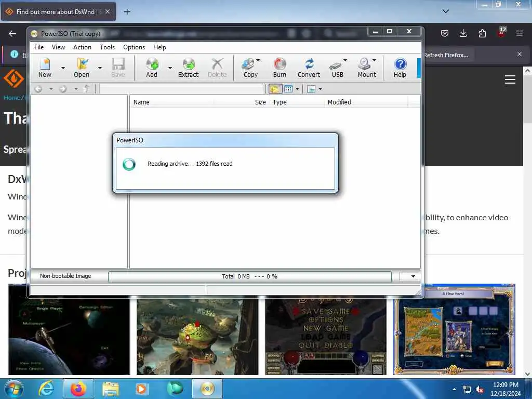Image resolution: width=532 pixels, height=399 pixels.
Task: Click the Non-bootable Image status label
Action: coord(65,276)
